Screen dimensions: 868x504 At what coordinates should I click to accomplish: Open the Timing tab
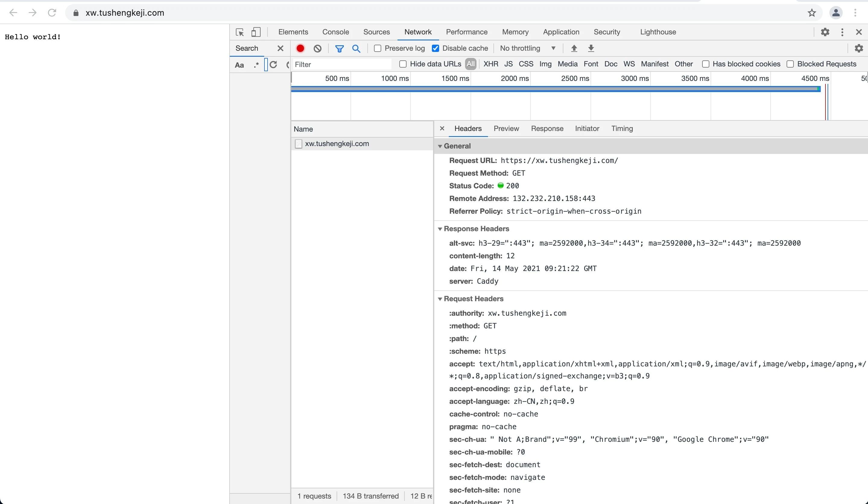point(622,129)
